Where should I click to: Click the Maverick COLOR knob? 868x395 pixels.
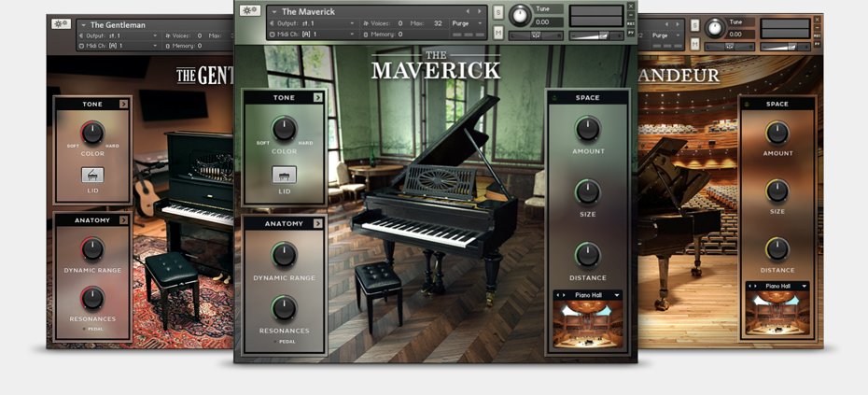click(284, 130)
